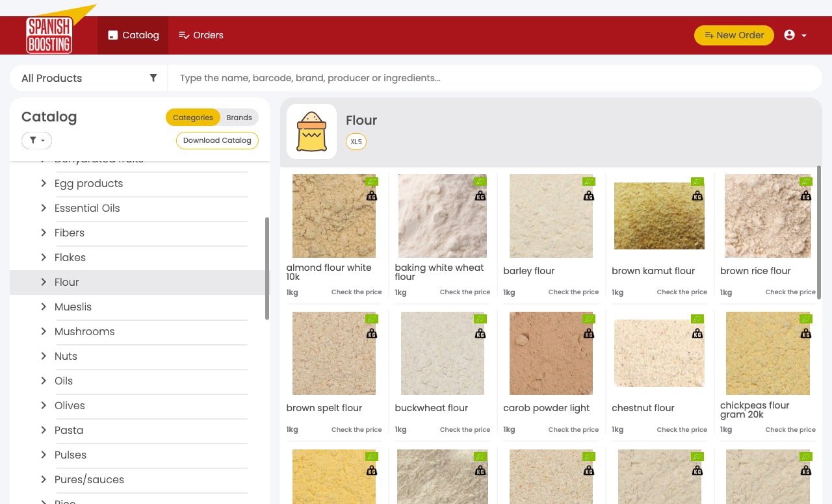Switch catalog view to Categories
Image resolution: width=832 pixels, height=504 pixels.
click(193, 118)
